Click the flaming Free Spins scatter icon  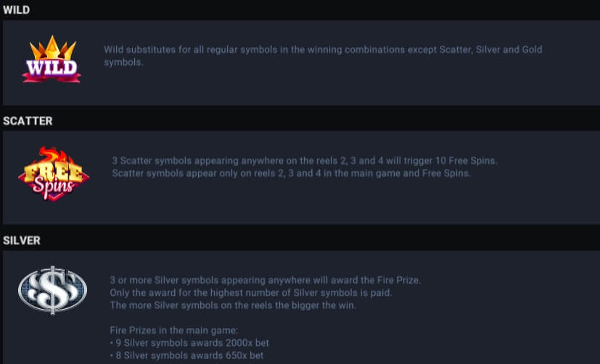click(54, 173)
